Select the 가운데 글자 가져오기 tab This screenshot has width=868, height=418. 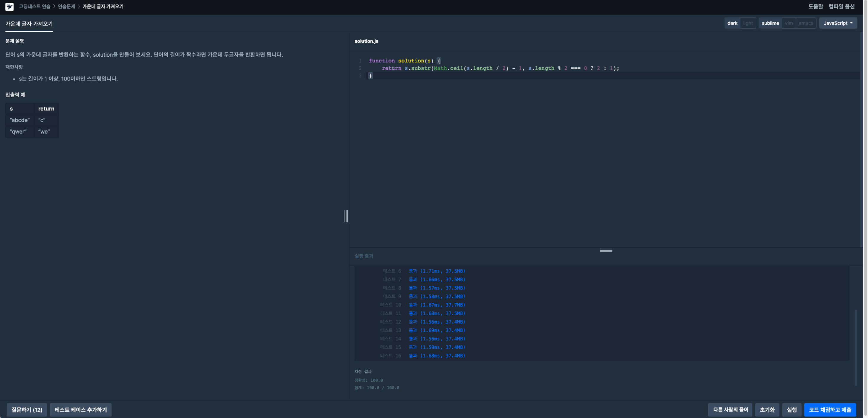(x=29, y=24)
